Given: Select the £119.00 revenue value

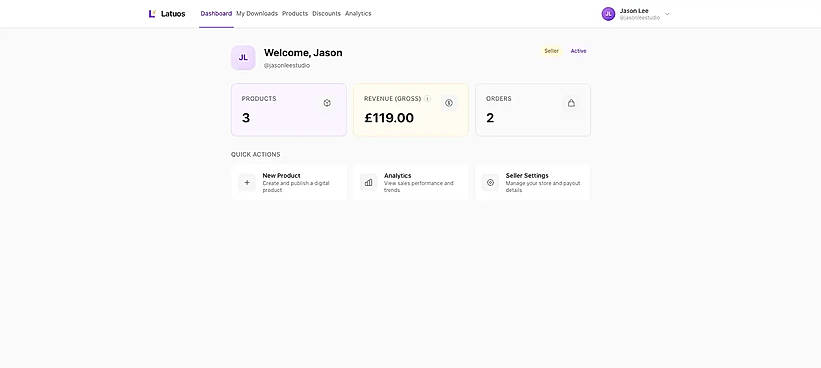Looking at the screenshot, I should [x=389, y=118].
